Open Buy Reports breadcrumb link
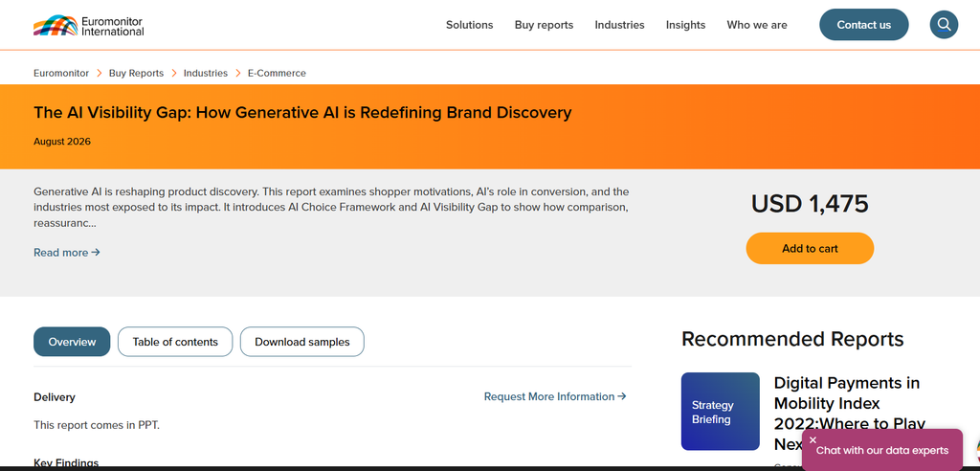This screenshot has height=471, width=980. tap(136, 73)
